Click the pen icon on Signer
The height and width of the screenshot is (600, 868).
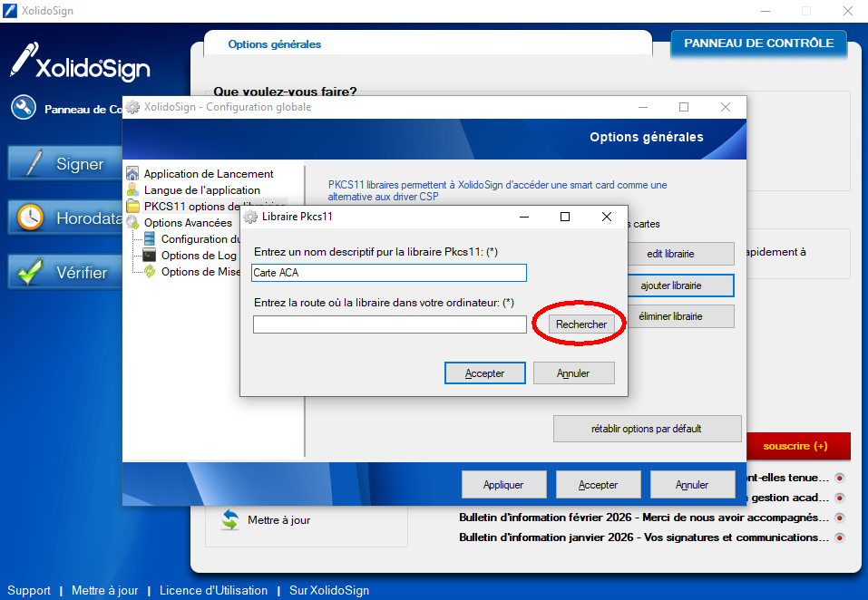[34, 163]
